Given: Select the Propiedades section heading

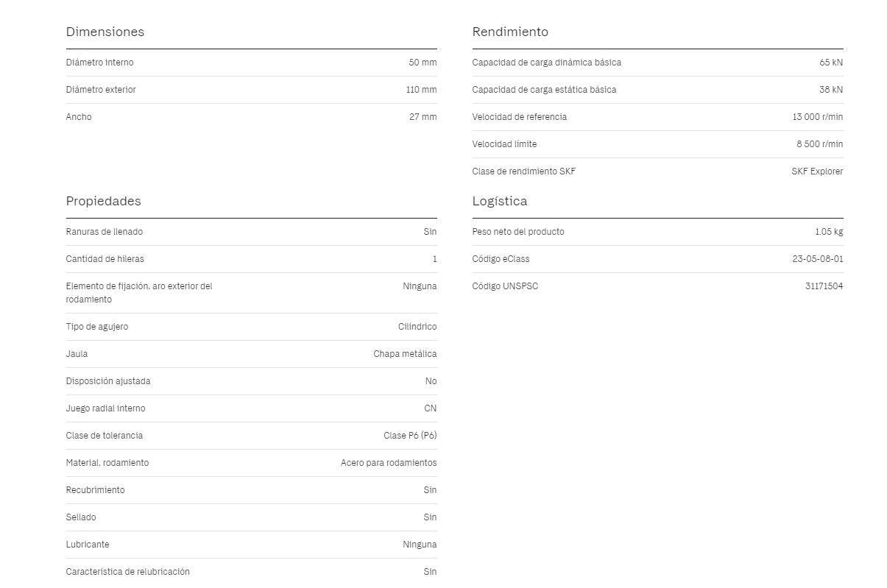Looking at the screenshot, I should tap(103, 201).
